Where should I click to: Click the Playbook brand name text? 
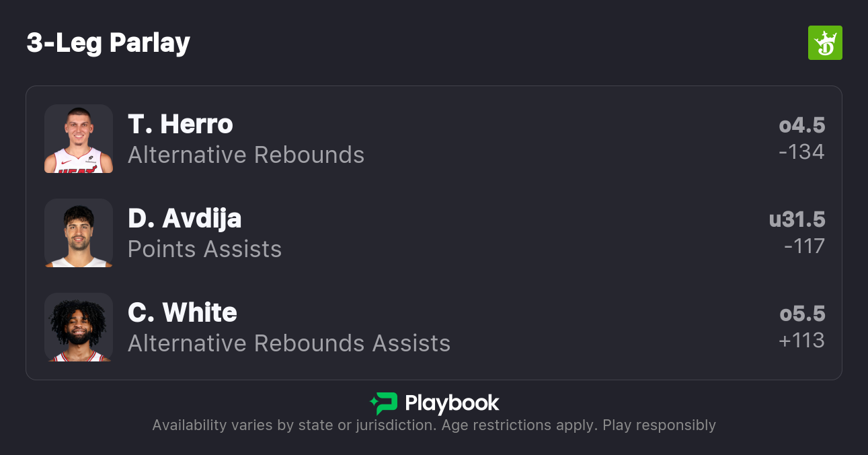pyautogui.click(x=452, y=403)
